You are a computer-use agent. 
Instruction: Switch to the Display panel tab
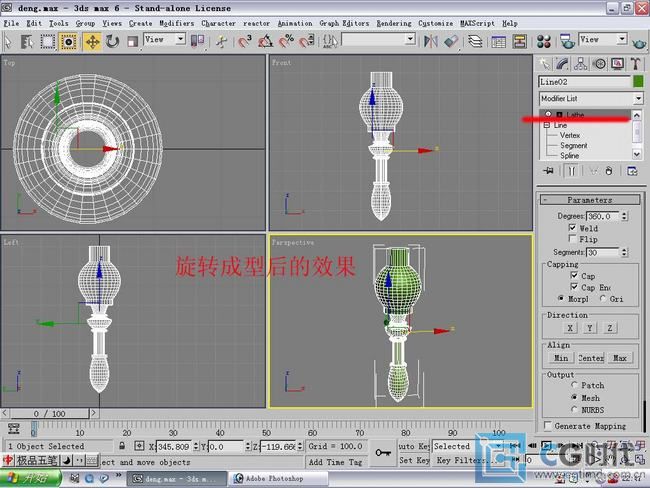(617, 64)
